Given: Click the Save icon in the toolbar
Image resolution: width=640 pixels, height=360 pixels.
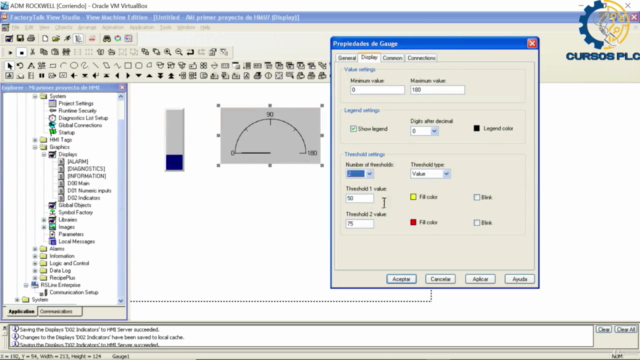Looking at the screenshot, I should click(20, 38).
